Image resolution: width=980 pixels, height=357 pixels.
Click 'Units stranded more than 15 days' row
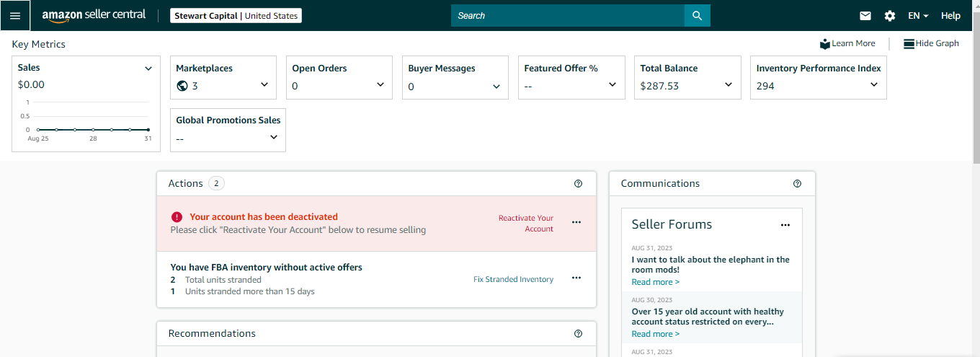click(242, 291)
